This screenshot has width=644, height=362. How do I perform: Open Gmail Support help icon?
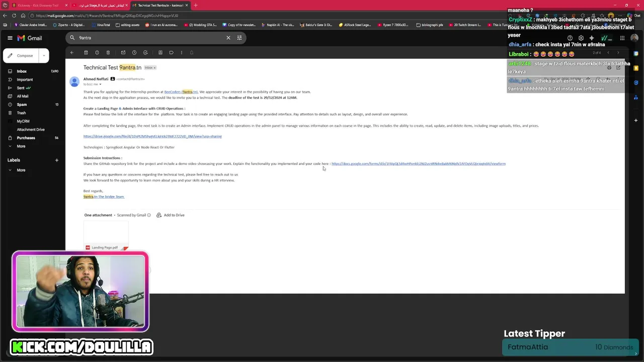(570, 38)
